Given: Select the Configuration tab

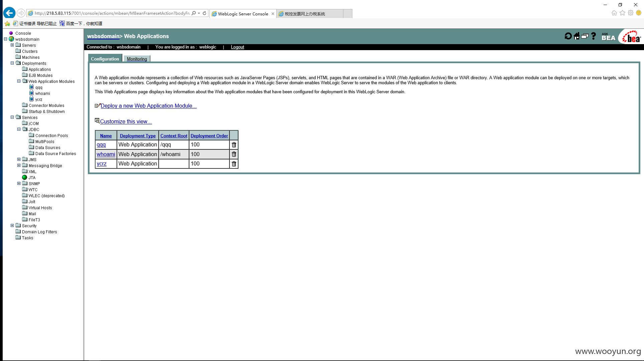Looking at the screenshot, I should point(105,59).
